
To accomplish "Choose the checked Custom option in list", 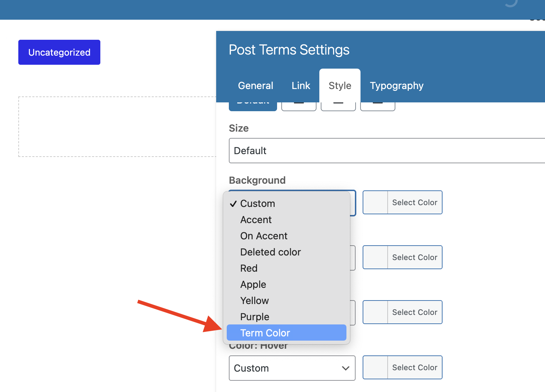I will [257, 203].
